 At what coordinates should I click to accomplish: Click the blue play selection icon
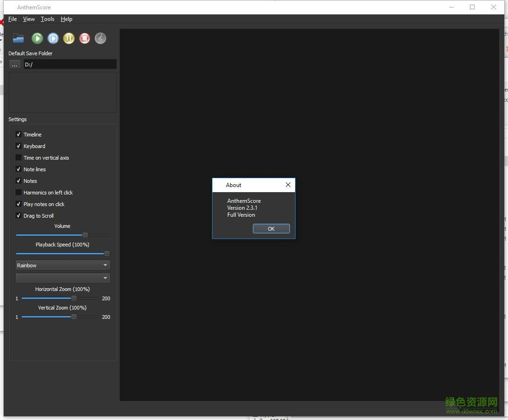coord(53,39)
